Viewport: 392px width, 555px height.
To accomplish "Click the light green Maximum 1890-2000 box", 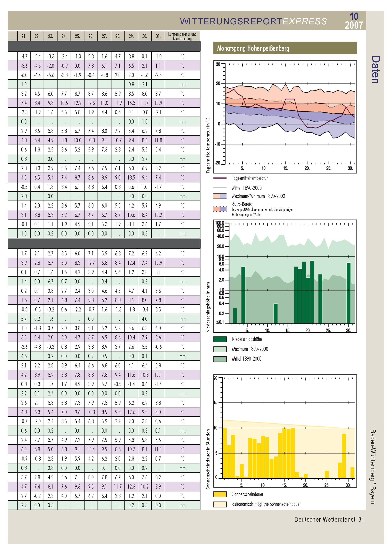I will pyautogui.click(x=220, y=349).
